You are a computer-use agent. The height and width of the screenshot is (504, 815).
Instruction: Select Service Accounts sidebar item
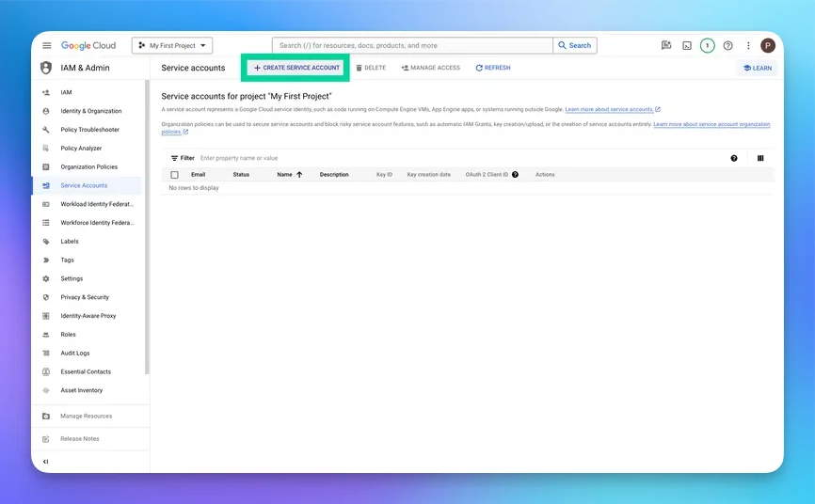[x=87, y=185]
